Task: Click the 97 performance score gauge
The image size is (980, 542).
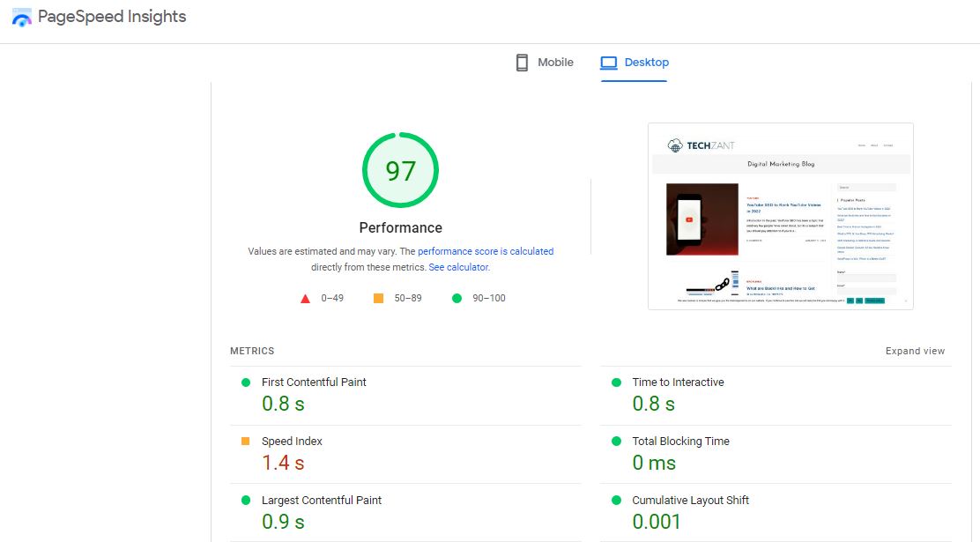Action: coord(401,170)
